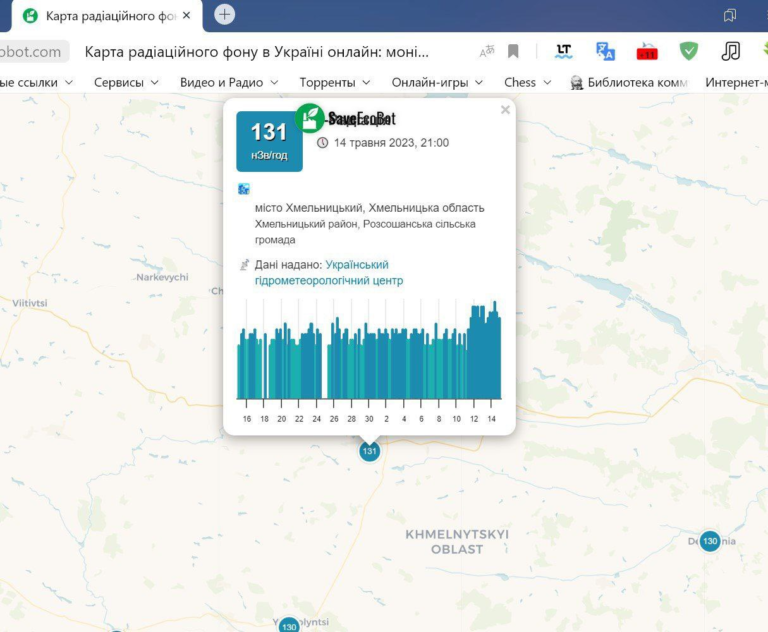Image resolution: width=768 pixels, height=632 pixels.
Task: Expand the Сервисы bookmarks folder
Action: click(126, 82)
